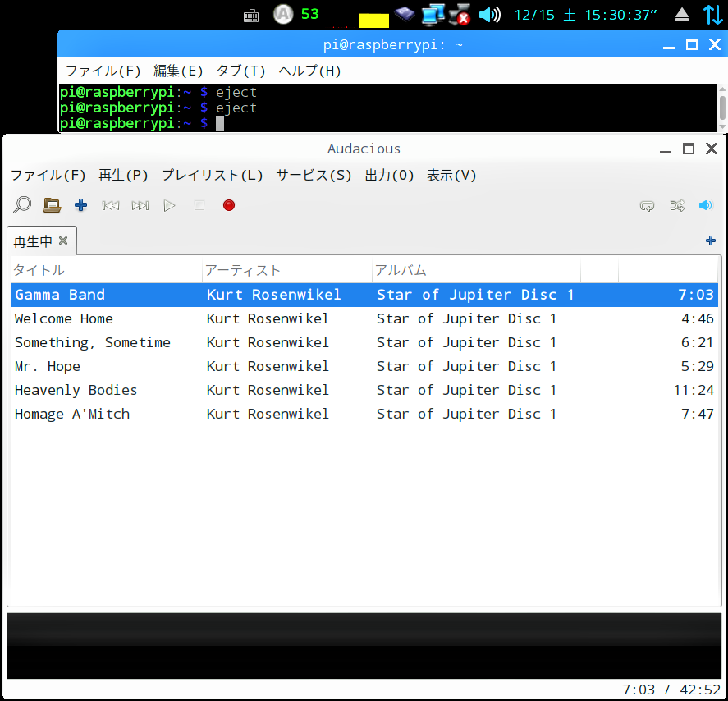728x701 pixels.
Task: Close the 再生中 playlist tab
Action: (x=63, y=241)
